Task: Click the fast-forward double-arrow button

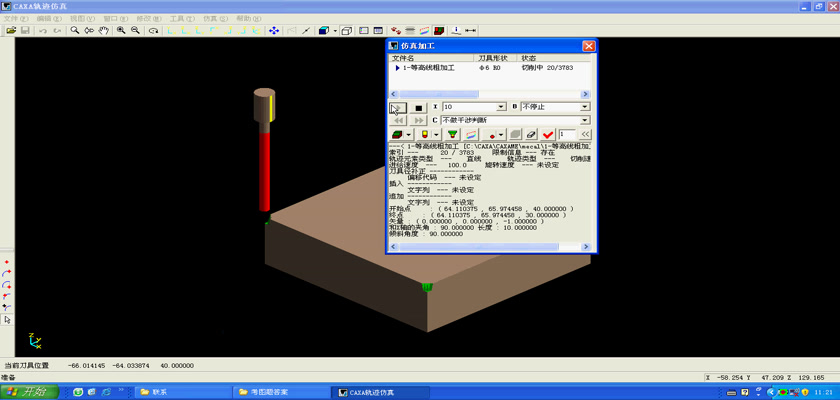Action: [418, 120]
